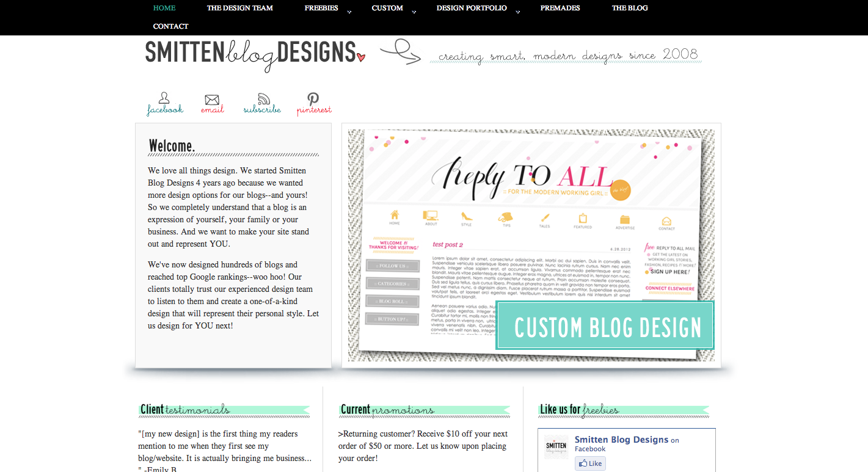868x472 pixels.
Task: Open the Custom Blog Design banner
Action: [605, 325]
